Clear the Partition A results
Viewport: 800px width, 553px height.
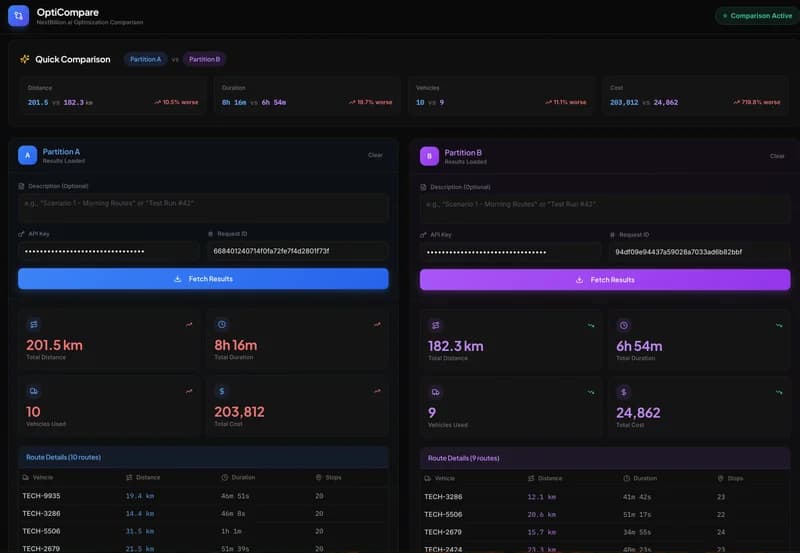pyautogui.click(x=375, y=155)
